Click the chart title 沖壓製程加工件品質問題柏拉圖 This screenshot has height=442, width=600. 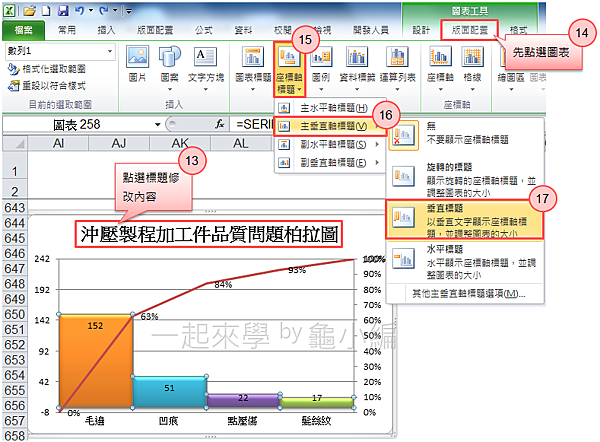(209, 234)
